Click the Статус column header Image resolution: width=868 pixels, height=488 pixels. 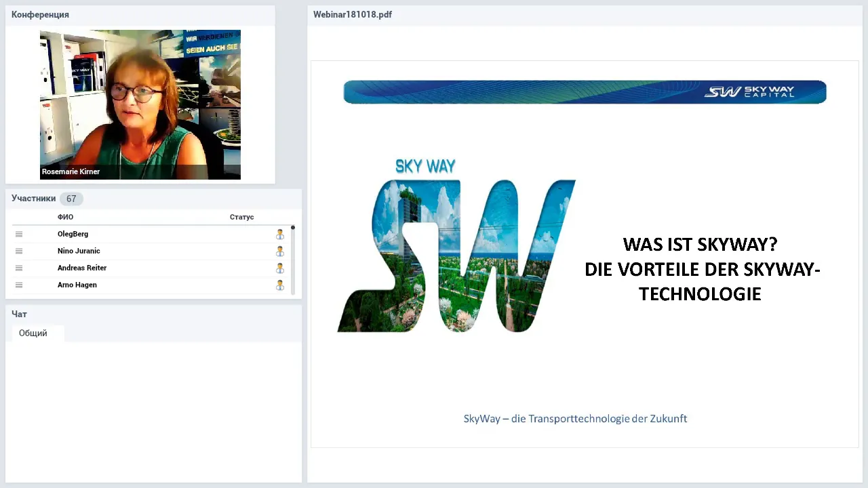[241, 217]
